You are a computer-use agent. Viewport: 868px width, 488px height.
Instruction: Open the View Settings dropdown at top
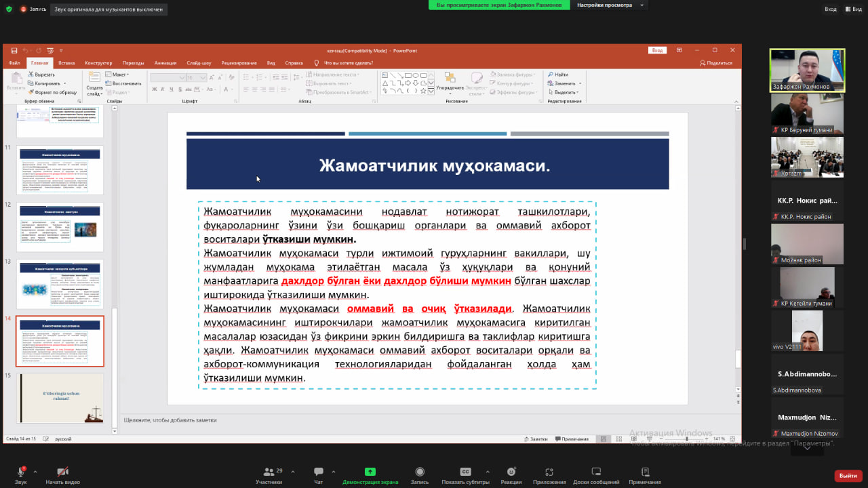(x=608, y=5)
